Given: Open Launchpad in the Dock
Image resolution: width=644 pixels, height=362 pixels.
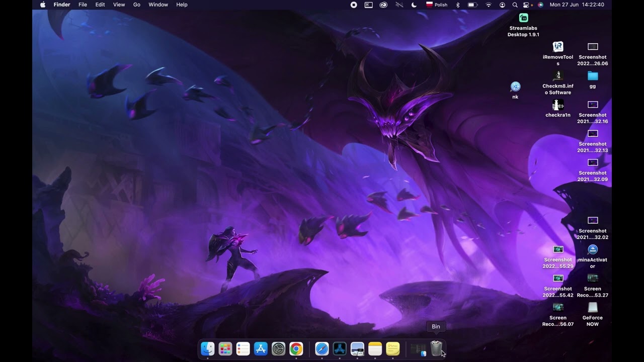Looking at the screenshot, I should pos(225,348).
